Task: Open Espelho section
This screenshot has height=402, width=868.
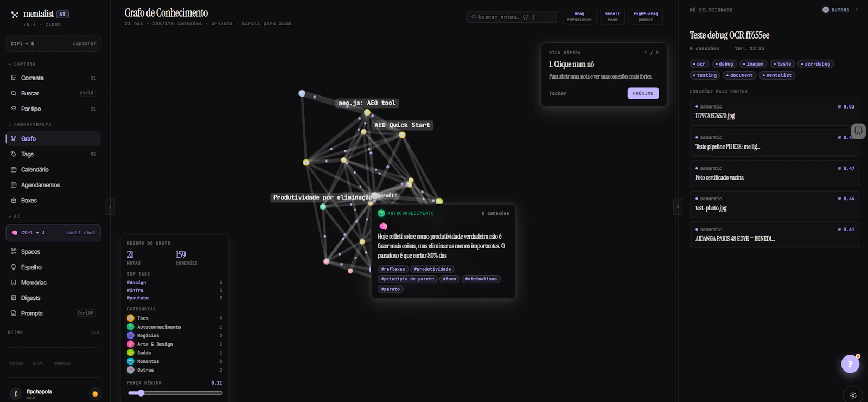Action: (53, 267)
